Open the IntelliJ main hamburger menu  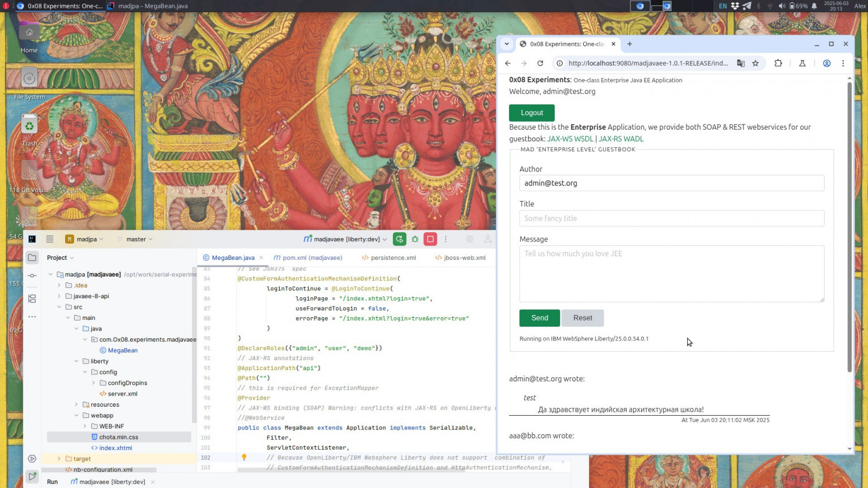pyautogui.click(x=50, y=239)
